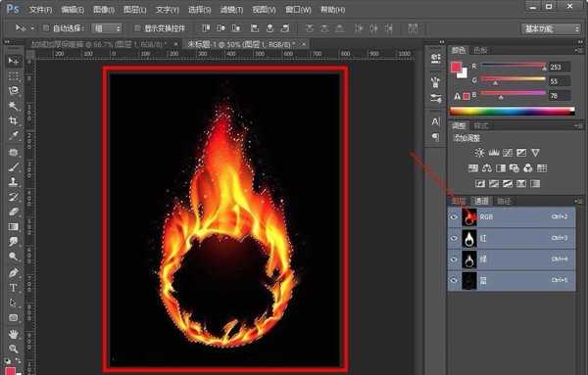Image resolution: width=588 pixels, height=375 pixels.
Task: Close the active document tab
Action: tap(304, 44)
